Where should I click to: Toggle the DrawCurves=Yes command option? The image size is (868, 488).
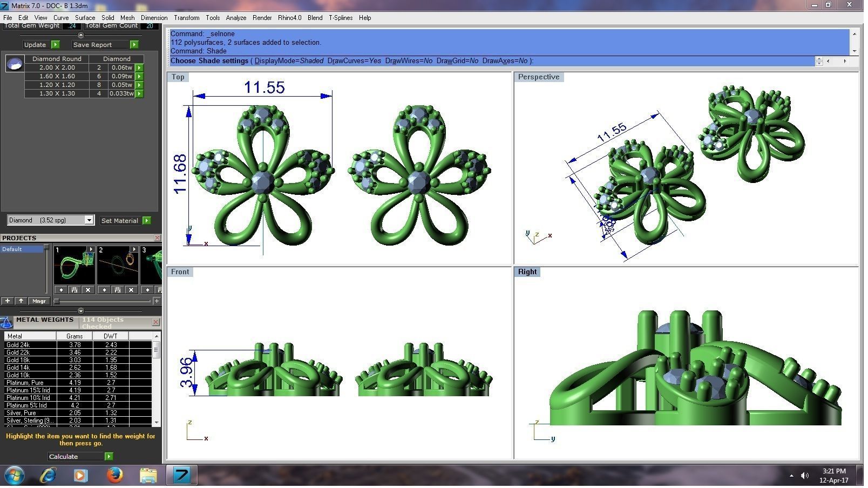(x=356, y=61)
